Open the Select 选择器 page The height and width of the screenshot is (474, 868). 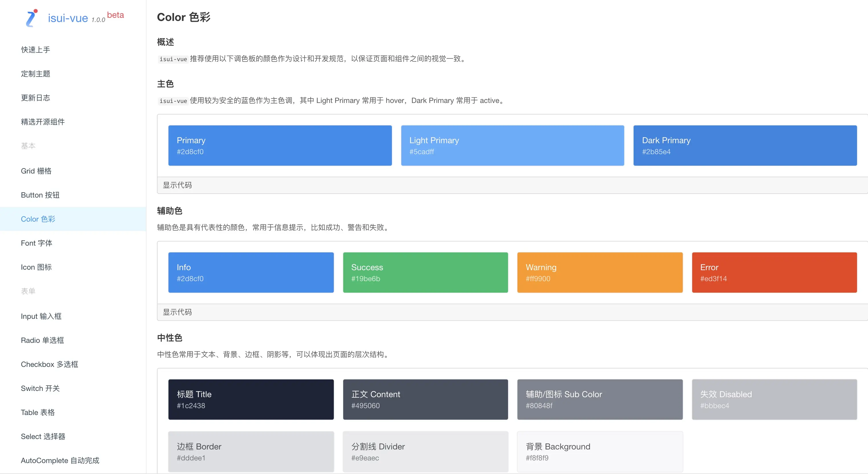(x=43, y=436)
